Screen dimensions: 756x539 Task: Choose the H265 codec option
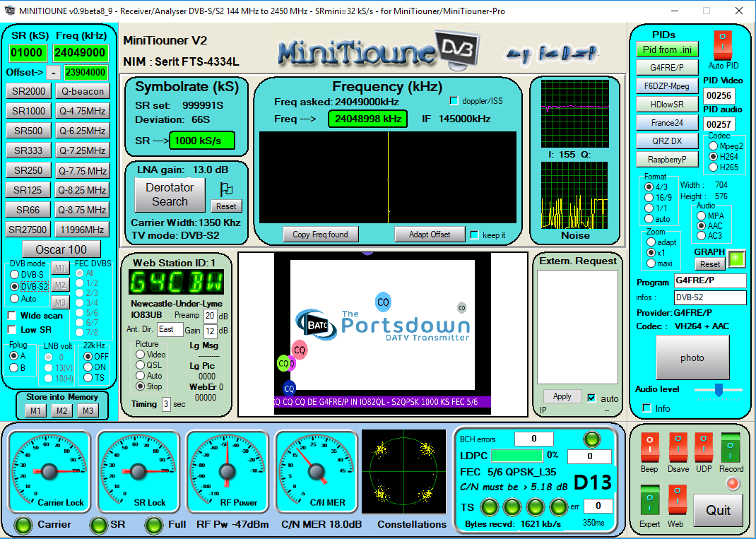[713, 167]
